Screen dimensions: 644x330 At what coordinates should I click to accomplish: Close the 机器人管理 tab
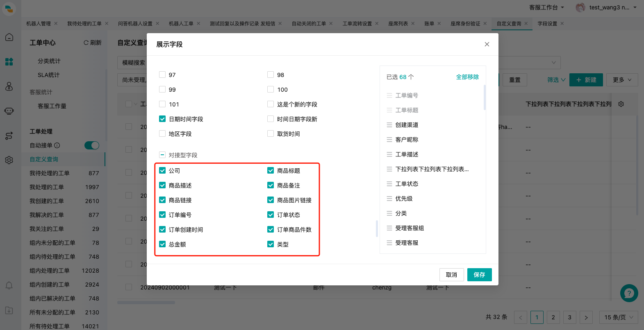(x=56, y=23)
